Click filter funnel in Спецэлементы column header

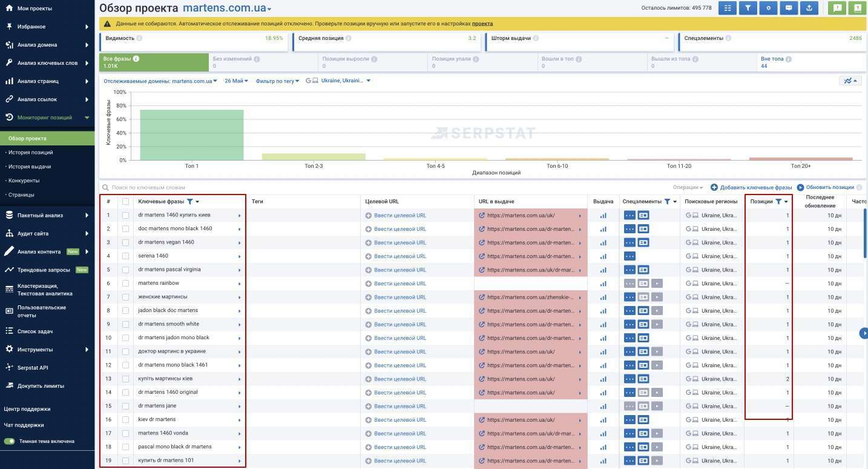[x=667, y=202]
